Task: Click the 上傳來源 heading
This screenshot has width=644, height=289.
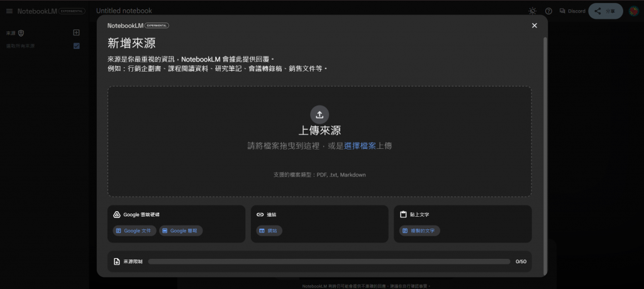Action: click(319, 131)
